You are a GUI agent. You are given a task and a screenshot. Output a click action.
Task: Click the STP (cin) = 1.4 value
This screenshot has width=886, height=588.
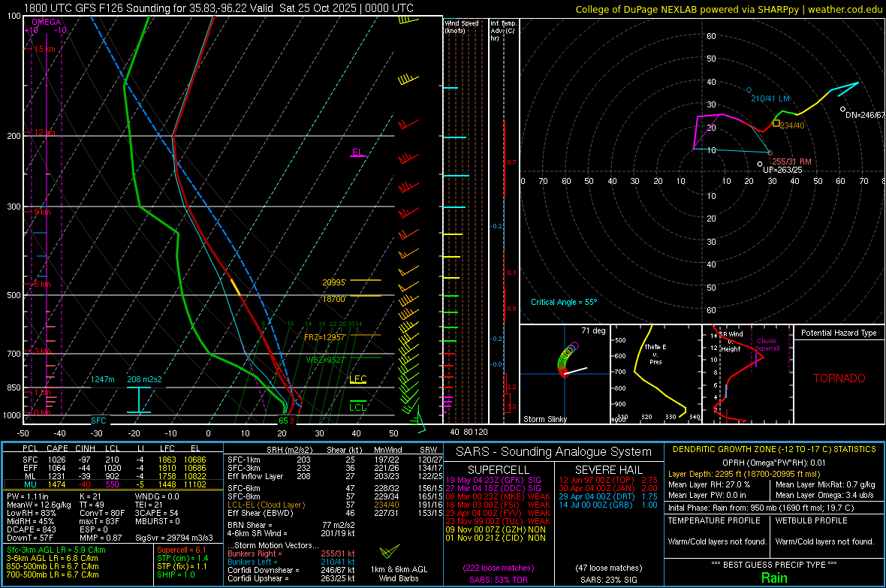point(182,558)
